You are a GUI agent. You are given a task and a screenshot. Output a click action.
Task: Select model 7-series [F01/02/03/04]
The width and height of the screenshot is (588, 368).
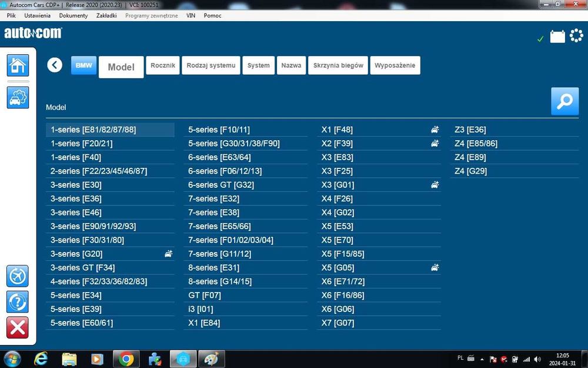[x=246, y=240]
